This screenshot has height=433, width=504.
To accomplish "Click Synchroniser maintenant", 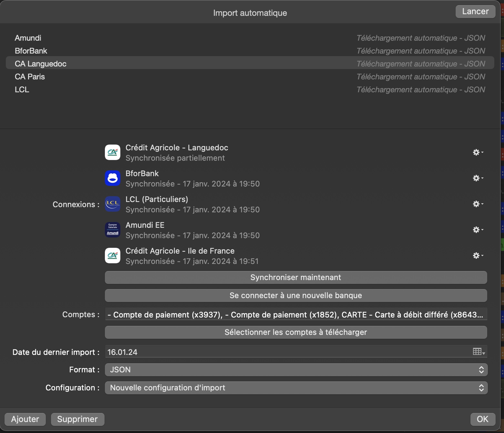I will click(296, 277).
